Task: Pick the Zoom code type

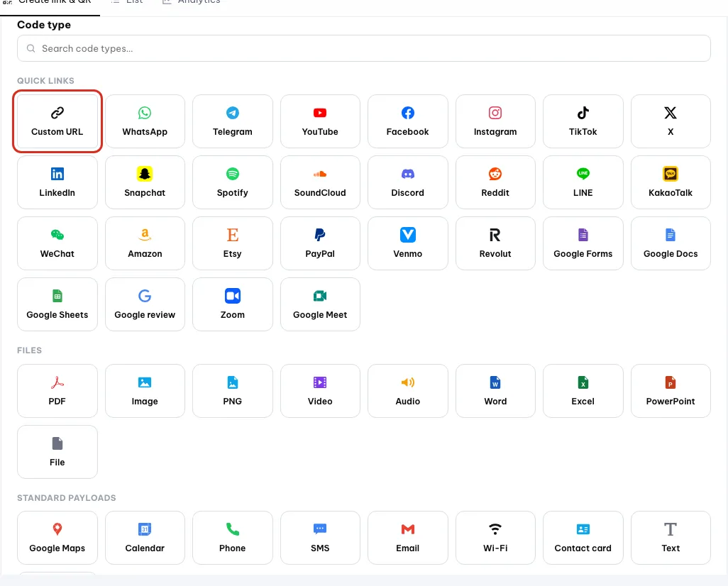Action: tap(233, 304)
